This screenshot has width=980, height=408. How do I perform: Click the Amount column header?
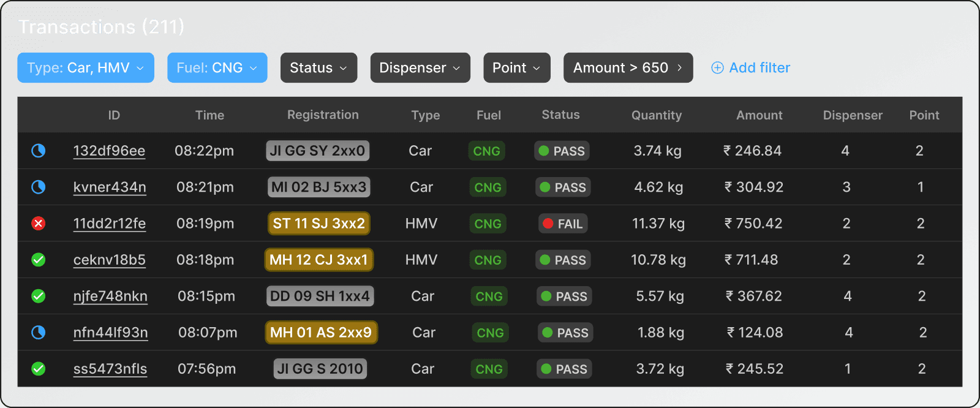click(x=759, y=115)
